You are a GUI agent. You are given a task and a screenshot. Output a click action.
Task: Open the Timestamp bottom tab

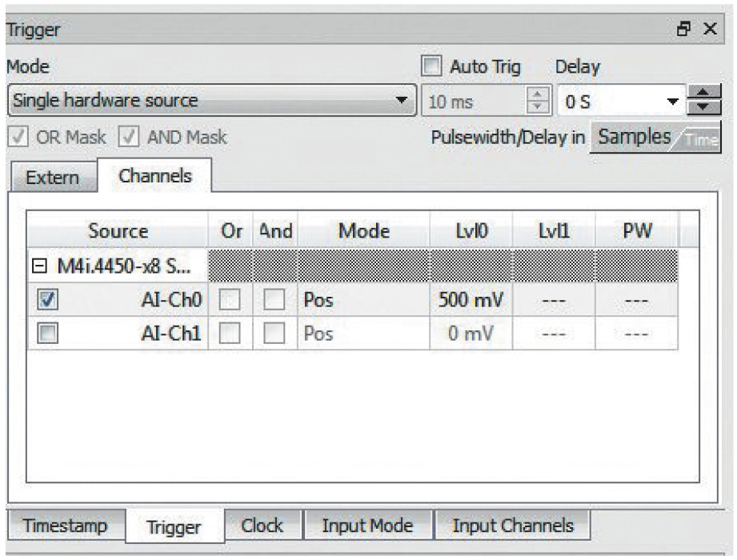pos(66,526)
